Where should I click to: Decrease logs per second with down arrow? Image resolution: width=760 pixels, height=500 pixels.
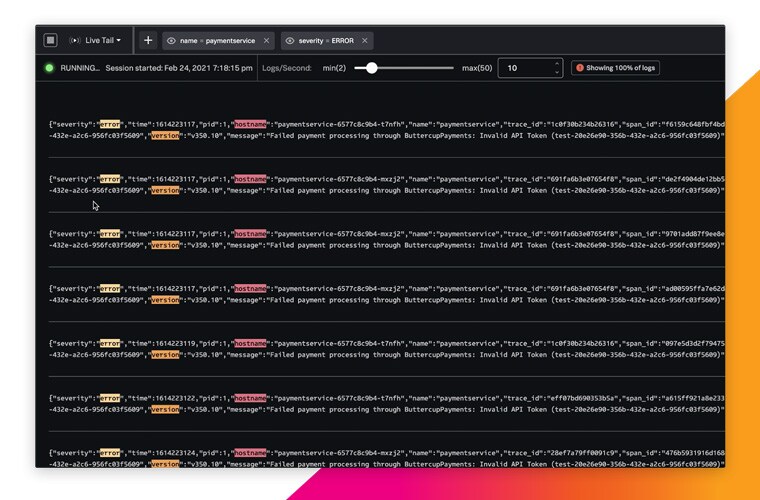click(557, 72)
